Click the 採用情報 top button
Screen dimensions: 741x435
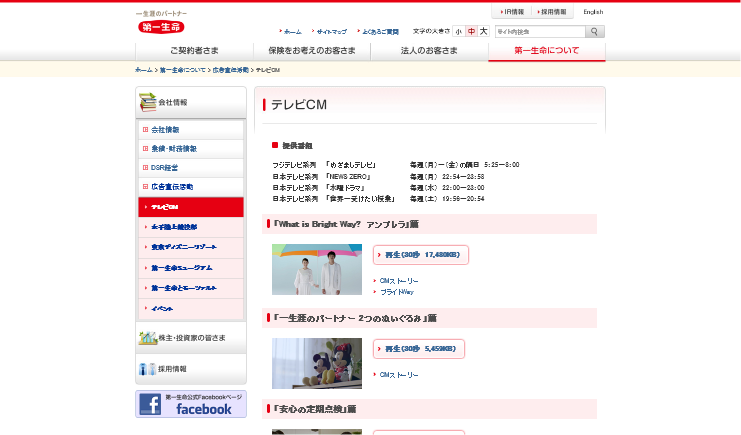[x=552, y=12]
